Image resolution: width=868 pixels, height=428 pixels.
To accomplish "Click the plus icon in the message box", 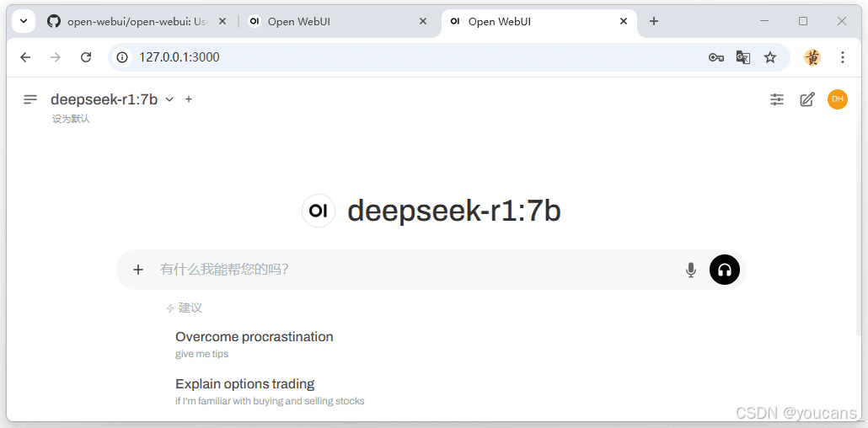I will (138, 270).
